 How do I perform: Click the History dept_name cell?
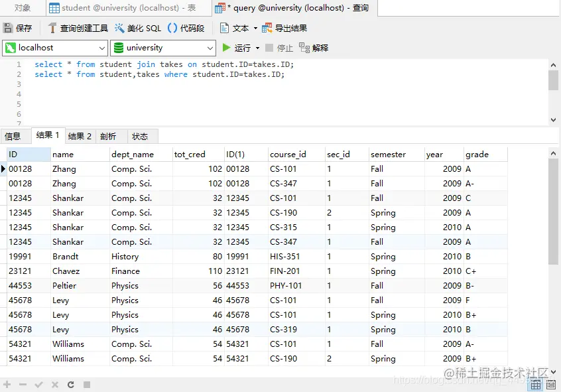(141, 256)
